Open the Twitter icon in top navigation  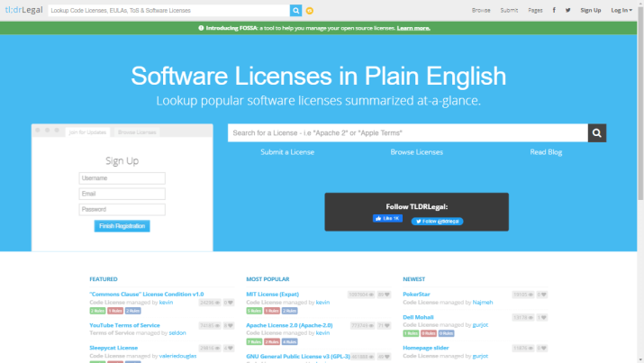tap(567, 10)
